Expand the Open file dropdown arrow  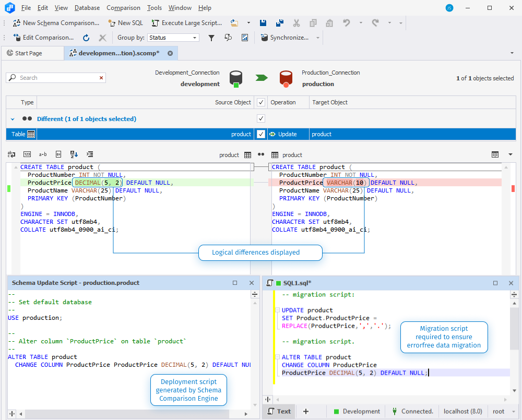[248, 23]
